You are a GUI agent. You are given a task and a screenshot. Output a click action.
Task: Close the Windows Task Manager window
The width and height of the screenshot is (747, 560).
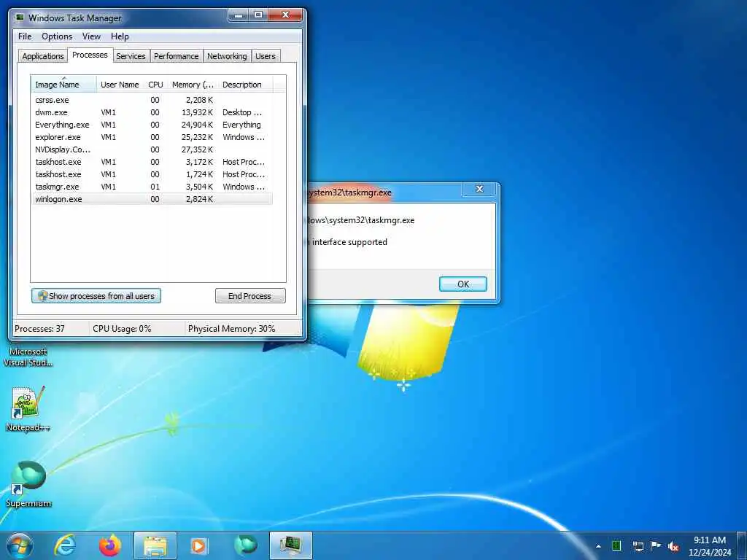[x=285, y=15]
